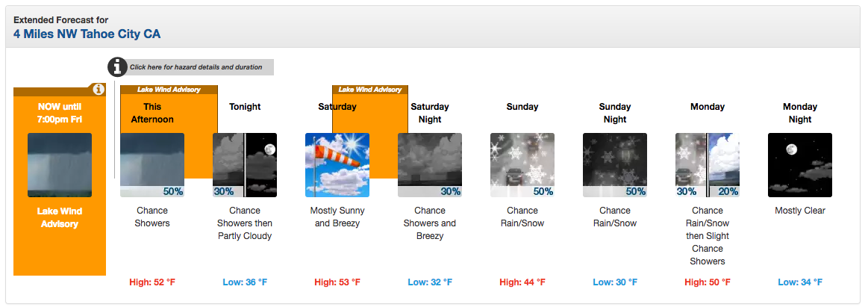Click the Low: 30 °F Sunday Night temperature
The image size is (868, 307).
click(x=614, y=282)
